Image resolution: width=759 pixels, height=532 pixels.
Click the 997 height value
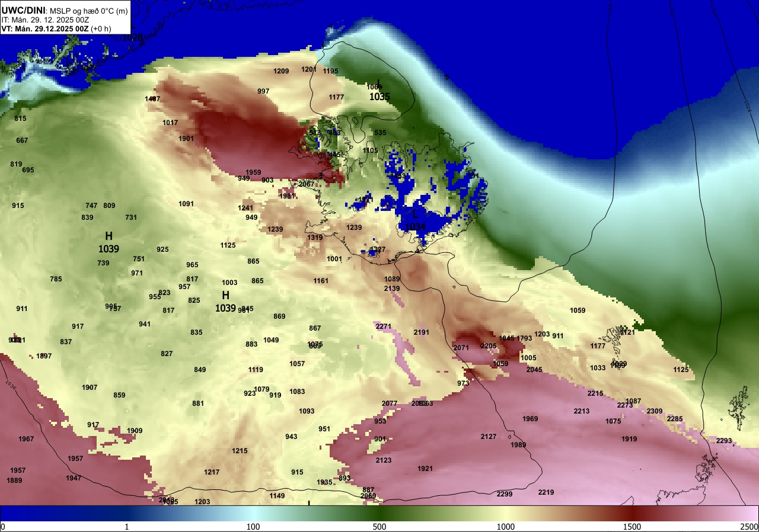point(263,91)
